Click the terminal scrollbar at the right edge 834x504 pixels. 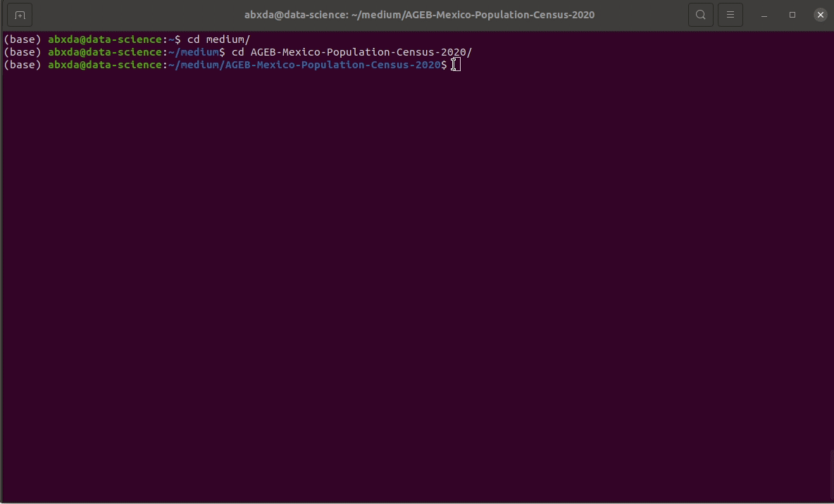click(x=831, y=476)
